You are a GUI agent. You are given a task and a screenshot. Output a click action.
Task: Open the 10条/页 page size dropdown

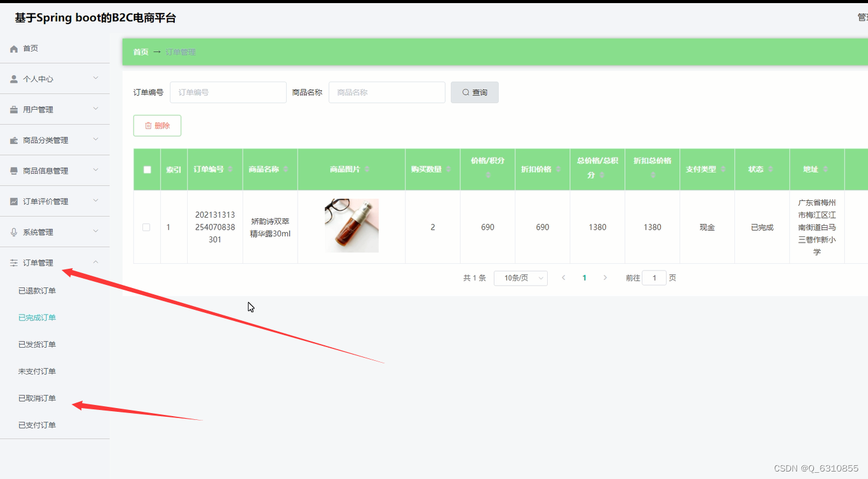(520, 278)
